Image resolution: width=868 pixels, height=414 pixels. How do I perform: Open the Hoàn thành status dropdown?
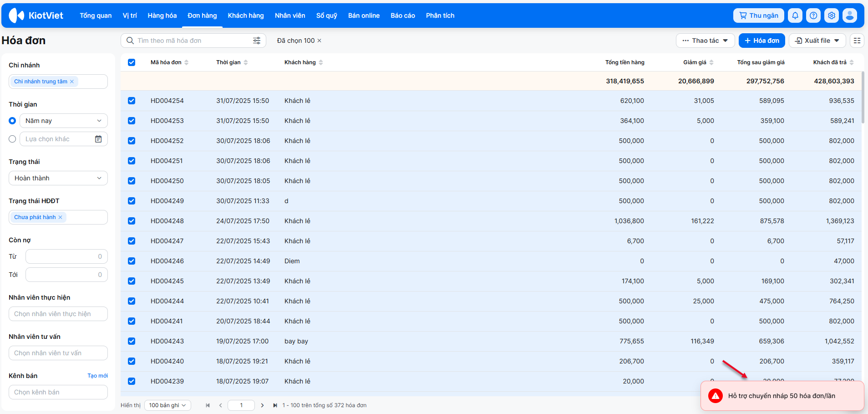(58, 178)
